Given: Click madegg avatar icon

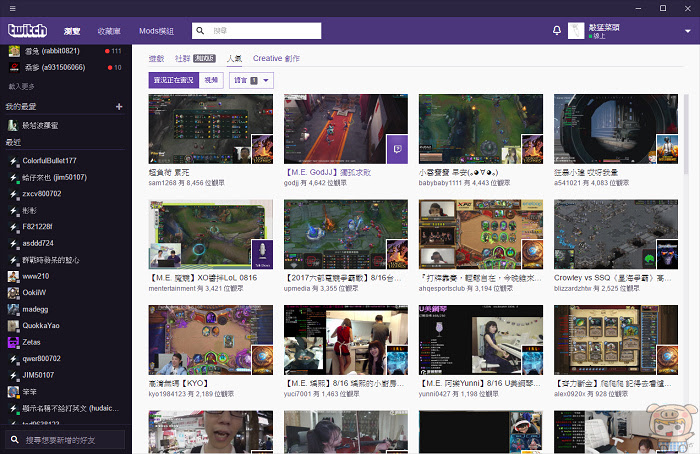Looking at the screenshot, I should 13,309.
